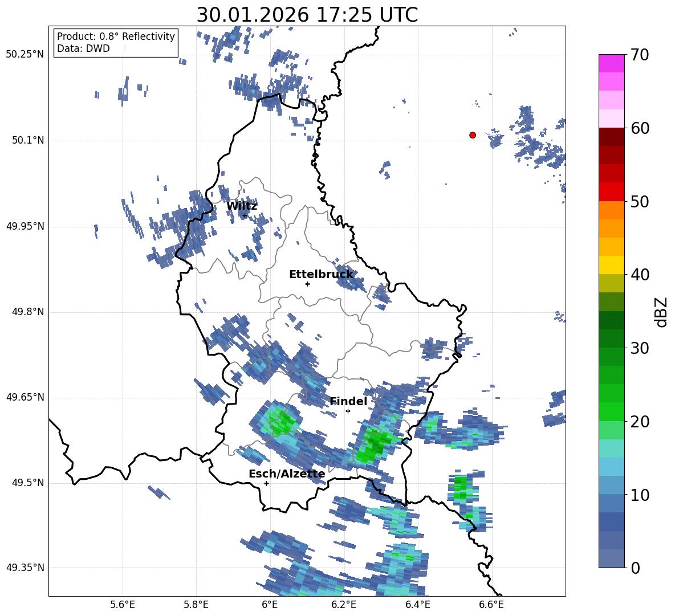Image resolution: width=675 pixels, height=616 pixels.
Task: Click the 0 value on the colorbar
Action: (635, 568)
